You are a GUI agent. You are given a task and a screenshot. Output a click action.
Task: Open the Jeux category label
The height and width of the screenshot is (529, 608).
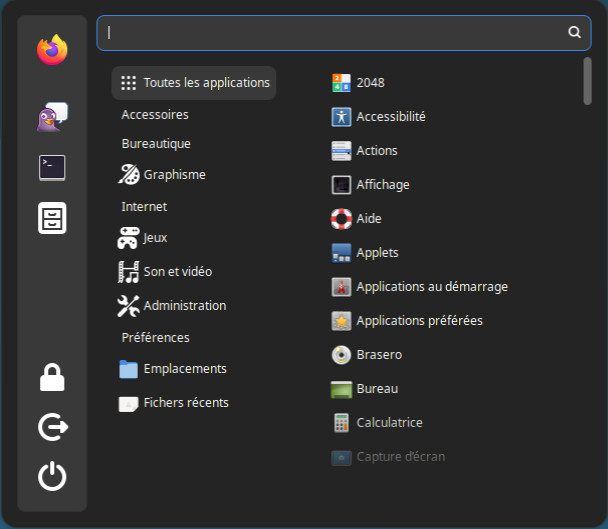click(x=155, y=238)
